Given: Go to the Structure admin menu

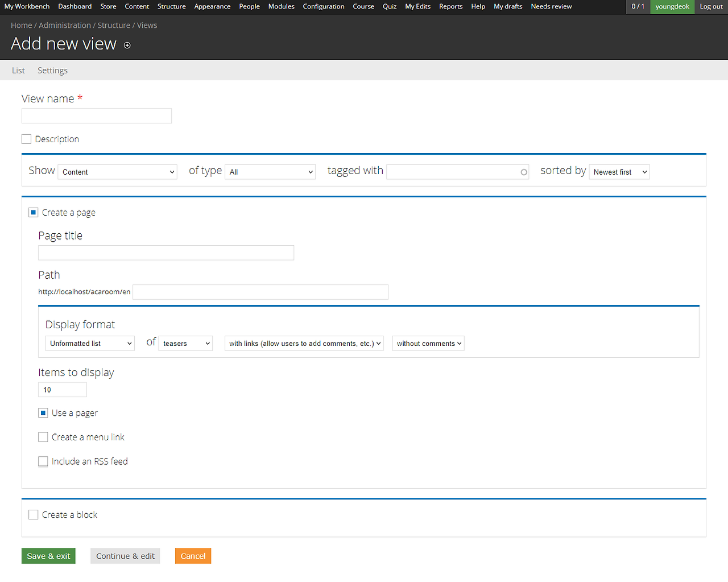Looking at the screenshot, I should coord(172,7).
